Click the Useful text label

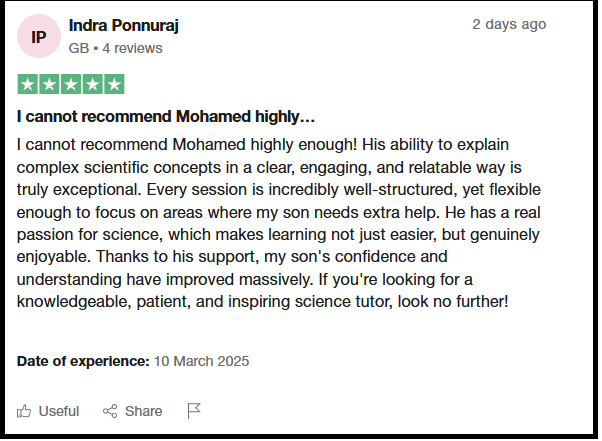(59, 411)
